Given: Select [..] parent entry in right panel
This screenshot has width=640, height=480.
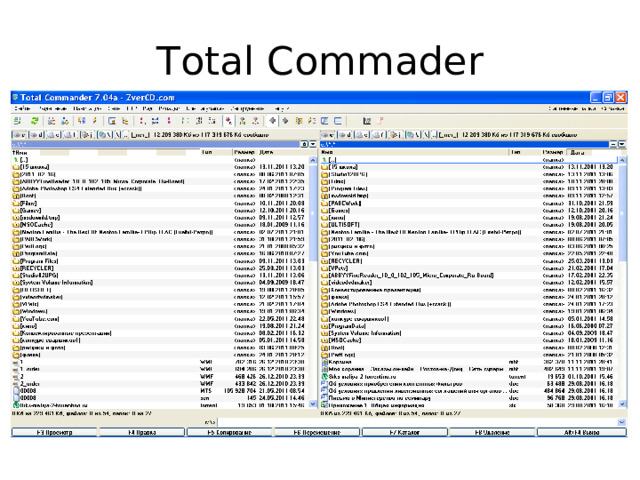Looking at the screenshot, I should tap(469, 160).
